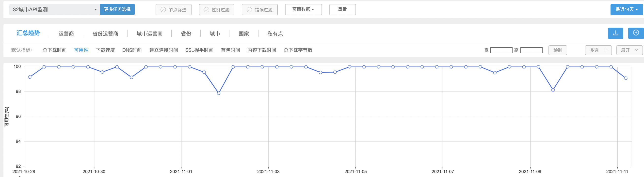644x177 pixels.
Task: Click the 宽 width input field
Action: pyautogui.click(x=501, y=50)
